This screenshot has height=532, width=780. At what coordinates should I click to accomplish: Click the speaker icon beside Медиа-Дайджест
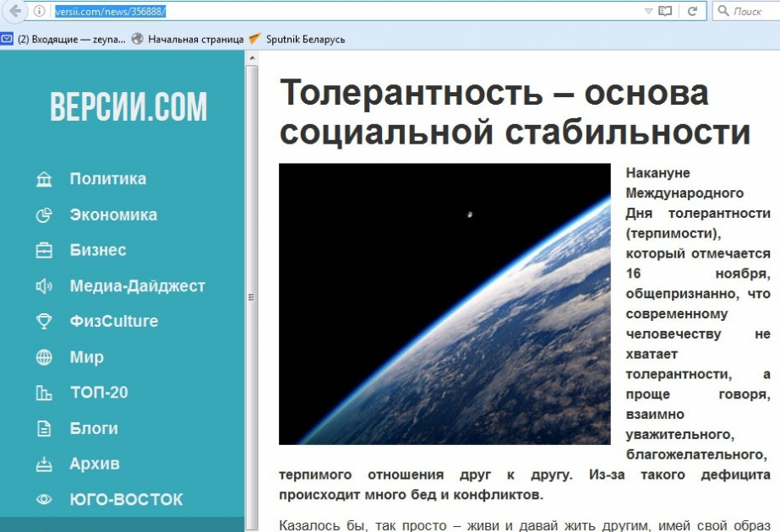[x=44, y=286]
